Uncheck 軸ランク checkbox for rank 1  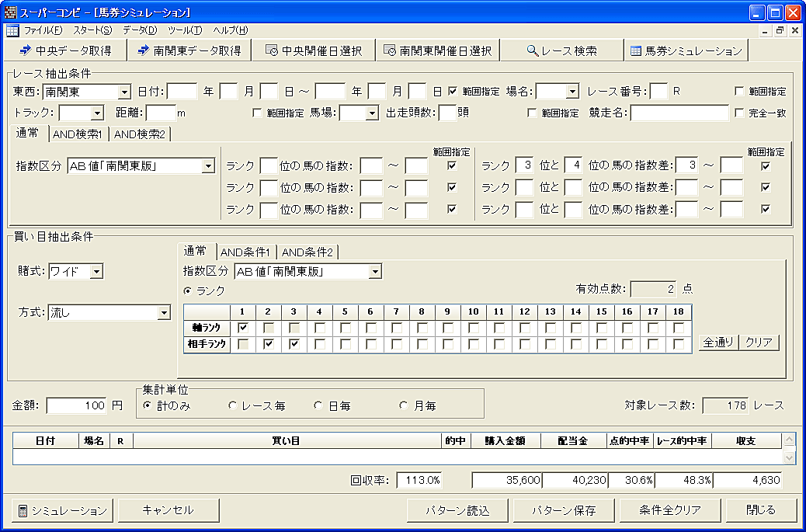[x=243, y=328]
